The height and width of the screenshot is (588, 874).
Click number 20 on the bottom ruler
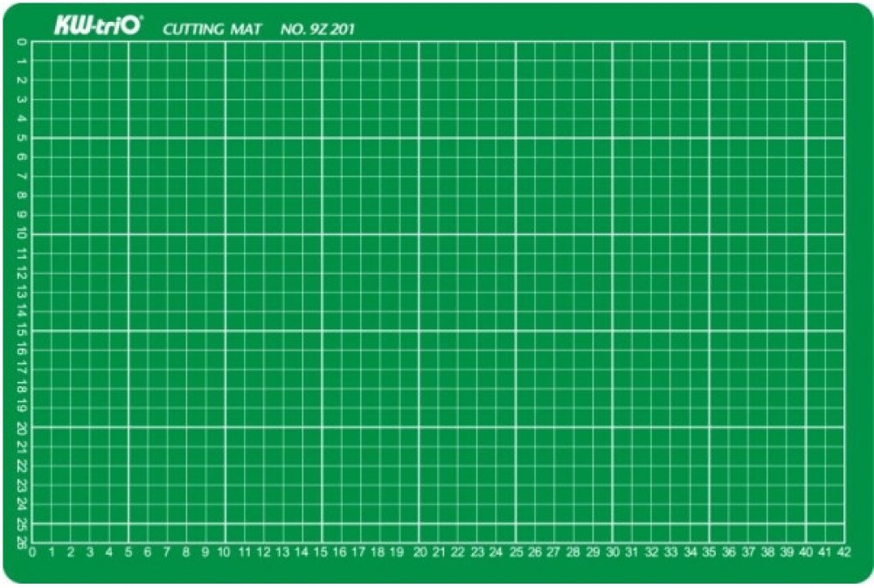pos(419,552)
